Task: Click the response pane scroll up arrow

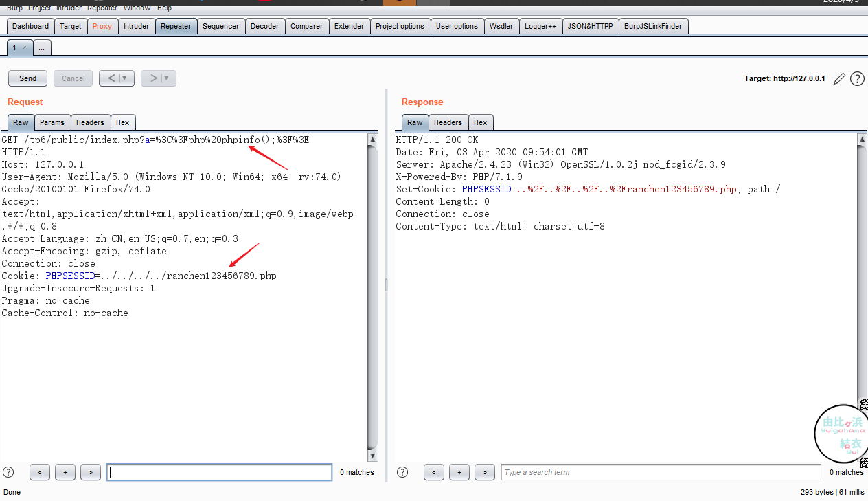Action: [x=863, y=140]
